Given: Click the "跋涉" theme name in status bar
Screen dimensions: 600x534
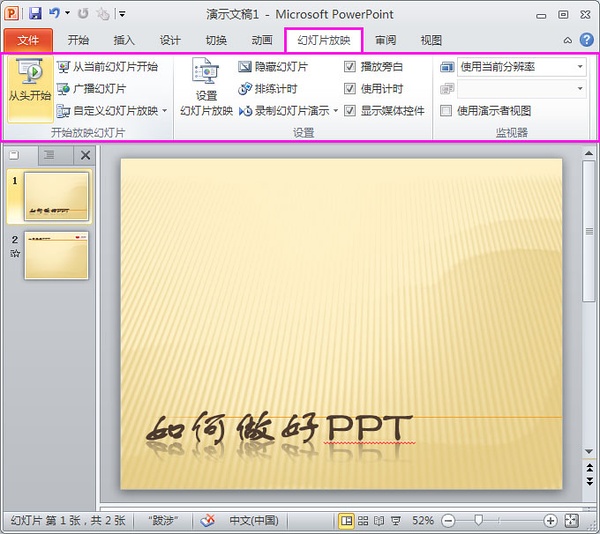Looking at the screenshot, I should pyautogui.click(x=163, y=521).
